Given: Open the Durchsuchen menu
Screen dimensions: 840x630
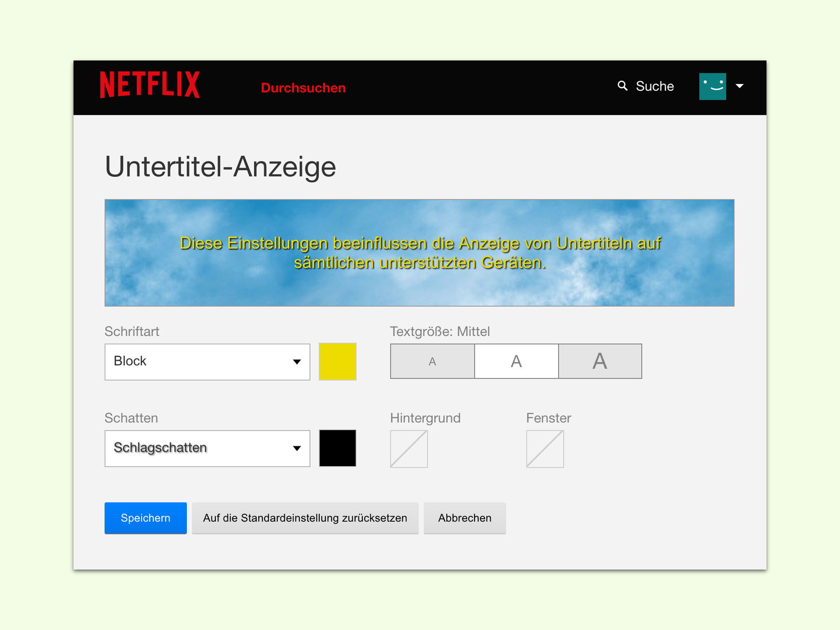Looking at the screenshot, I should click(303, 88).
